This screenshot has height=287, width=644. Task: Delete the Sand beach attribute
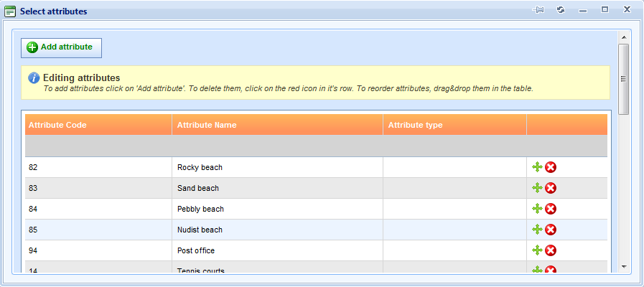point(551,188)
